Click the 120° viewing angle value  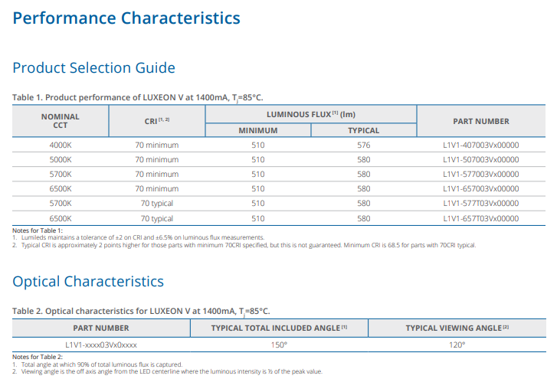(457, 345)
